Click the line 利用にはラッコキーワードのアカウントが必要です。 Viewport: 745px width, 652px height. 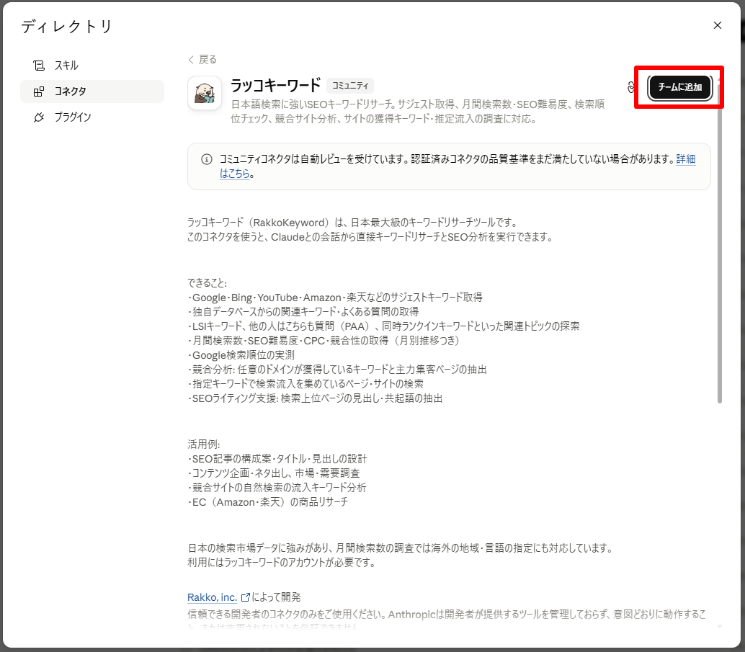(282, 563)
